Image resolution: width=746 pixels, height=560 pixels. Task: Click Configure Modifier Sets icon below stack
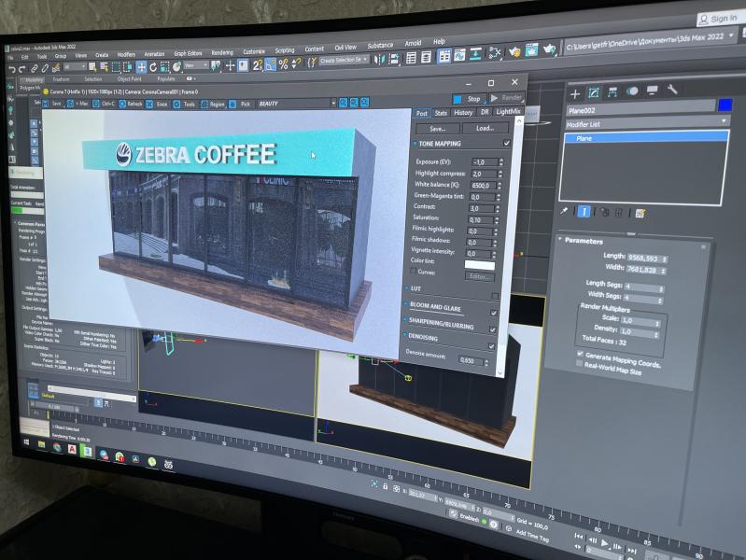[x=640, y=214]
